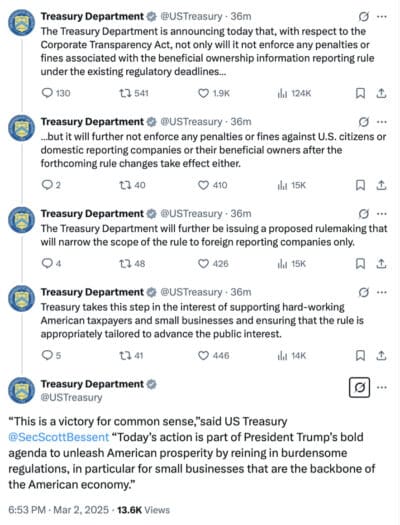
Task: Share the first tweet via share icon
Action: coord(381,93)
